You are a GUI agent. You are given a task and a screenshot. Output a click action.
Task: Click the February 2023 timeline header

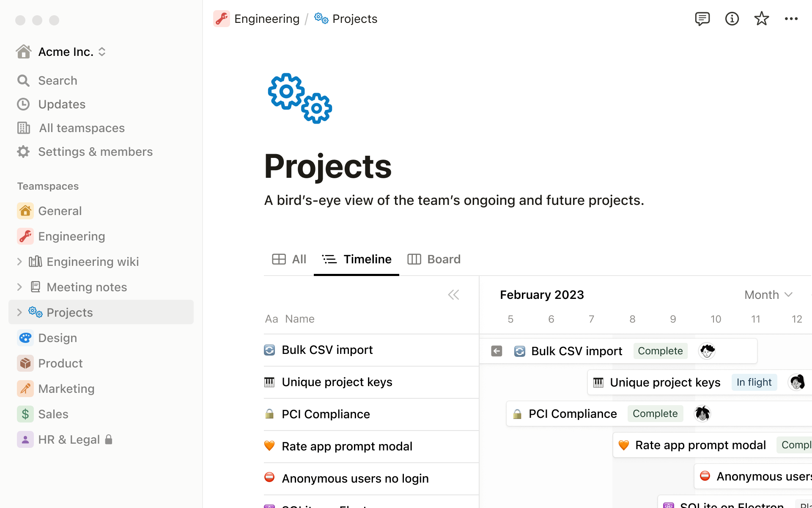pyautogui.click(x=542, y=294)
